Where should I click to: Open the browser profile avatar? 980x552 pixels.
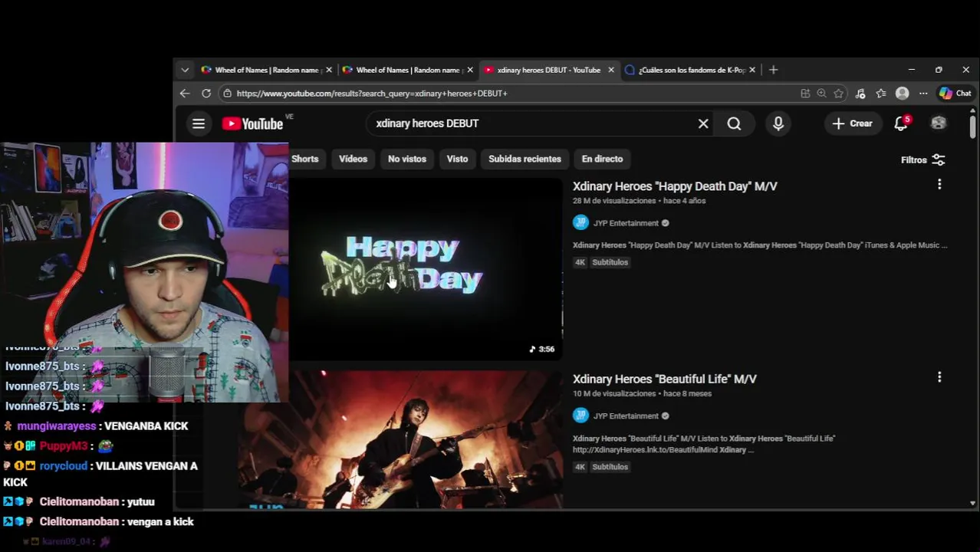pos(903,94)
